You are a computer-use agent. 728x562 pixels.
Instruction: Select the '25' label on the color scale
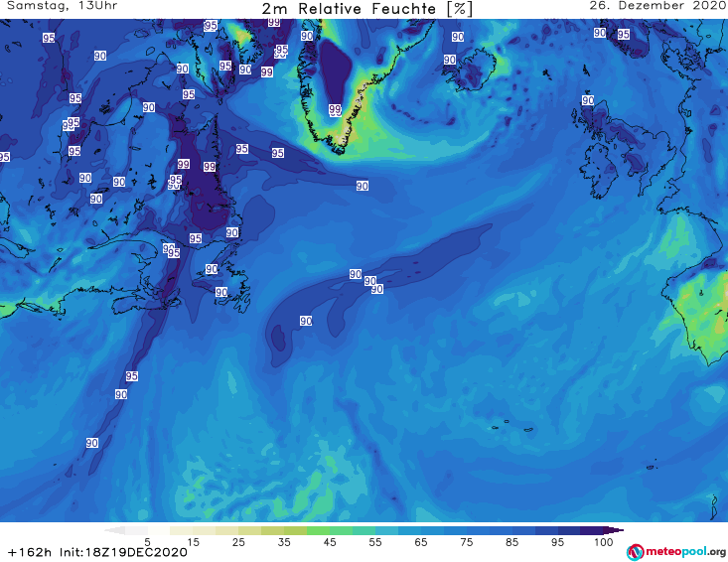click(x=238, y=542)
